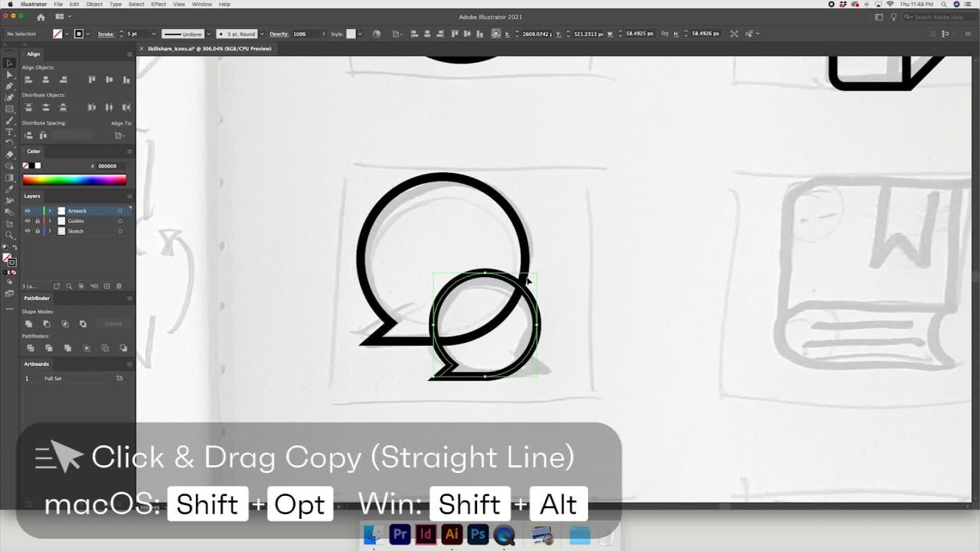The image size is (980, 551).
Task: Select the Pen tool
Action: pyautogui.click(x=9, y=86)
